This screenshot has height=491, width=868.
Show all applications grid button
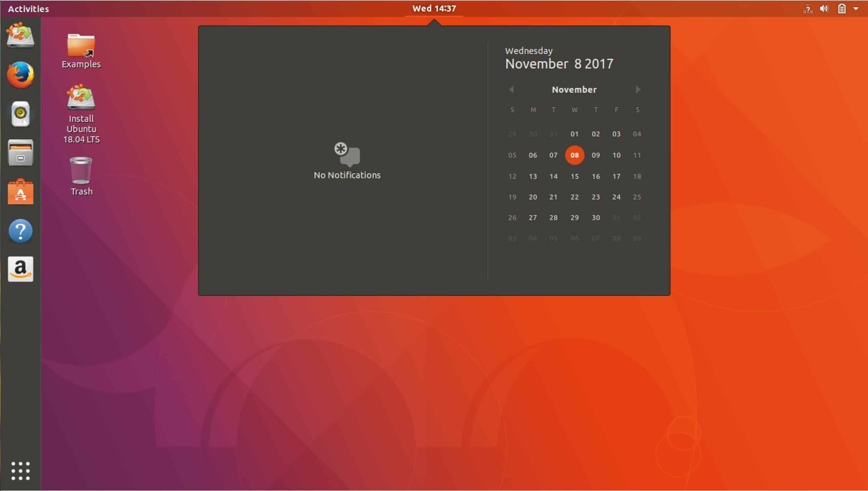coord(20,471)
